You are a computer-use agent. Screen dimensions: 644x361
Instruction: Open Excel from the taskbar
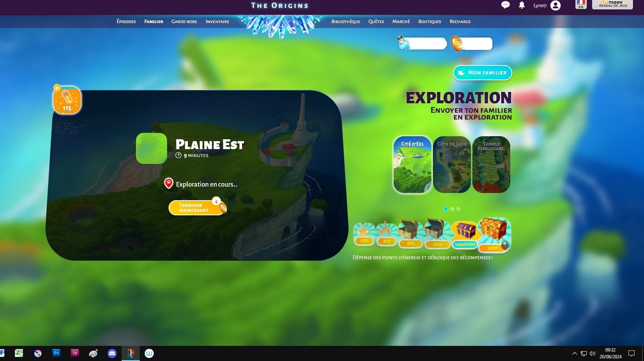coord(19,353)
